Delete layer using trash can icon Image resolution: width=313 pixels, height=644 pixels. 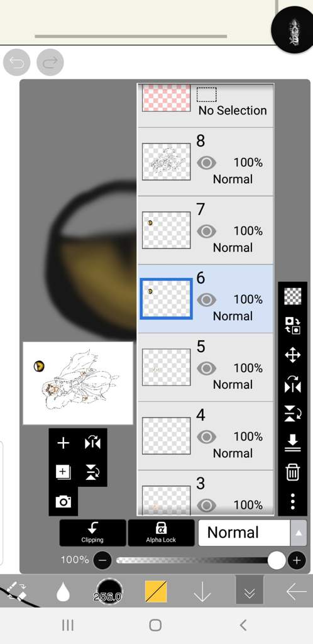(x=292, y=472)
